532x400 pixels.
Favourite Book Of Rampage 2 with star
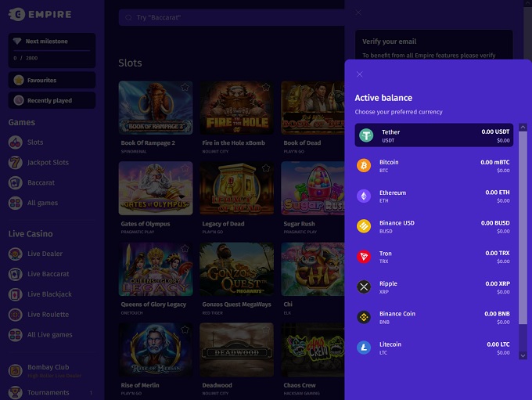tap(185, 87)
